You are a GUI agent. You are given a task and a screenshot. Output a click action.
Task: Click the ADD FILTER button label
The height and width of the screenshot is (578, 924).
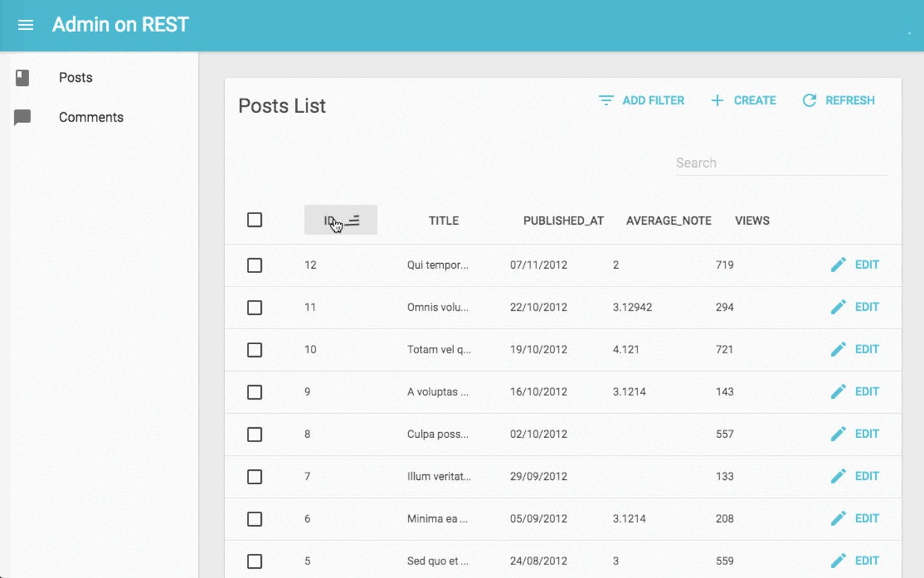(653, 100)
